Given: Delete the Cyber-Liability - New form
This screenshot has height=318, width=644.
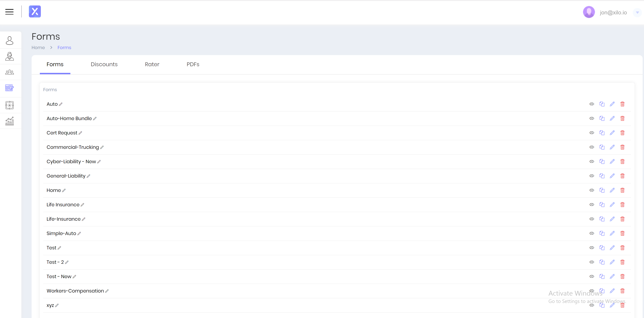Looking at the screenshot, I should click(622, 161).
